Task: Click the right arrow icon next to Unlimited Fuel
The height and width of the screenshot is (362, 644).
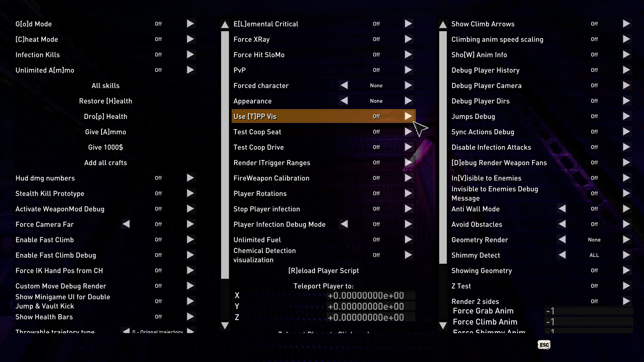Action: pyautogui.click(x=408, y=240)
